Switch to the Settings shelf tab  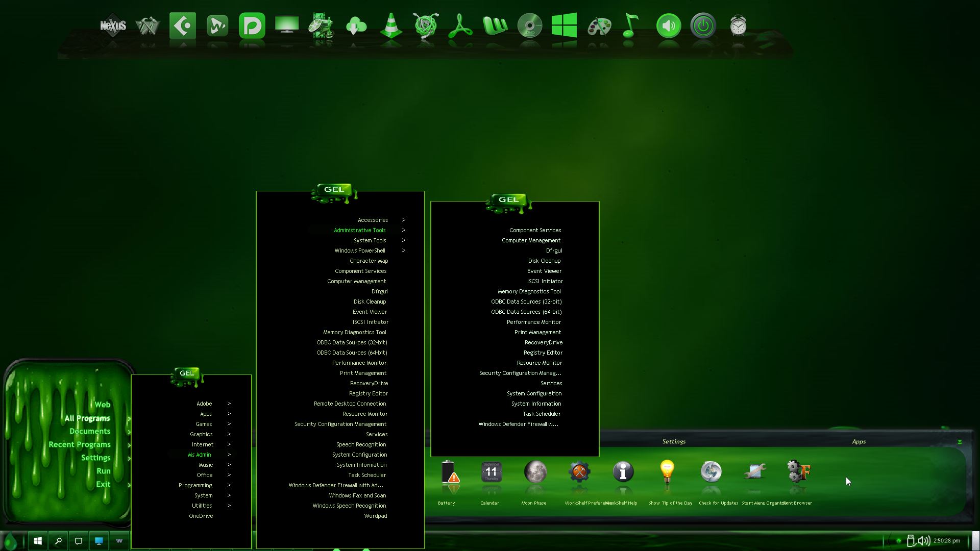674,441
